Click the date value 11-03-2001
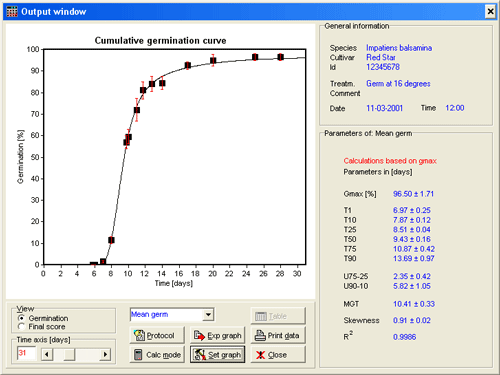 [385, 108]
